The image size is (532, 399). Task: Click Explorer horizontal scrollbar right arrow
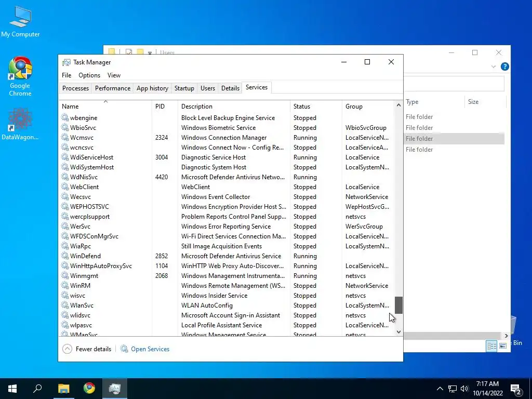click(x=506, y=336)
